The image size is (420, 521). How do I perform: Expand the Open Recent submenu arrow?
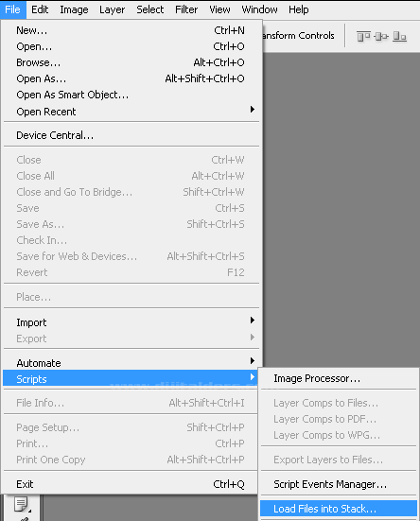pos(253,110)
